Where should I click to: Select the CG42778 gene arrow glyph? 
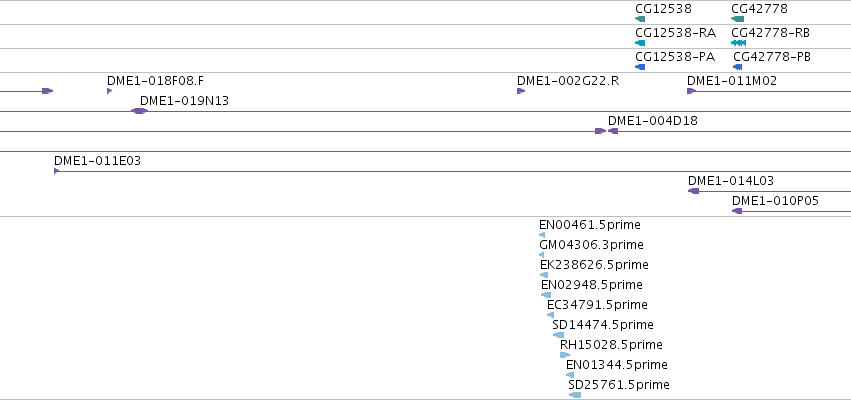[738, 19]
